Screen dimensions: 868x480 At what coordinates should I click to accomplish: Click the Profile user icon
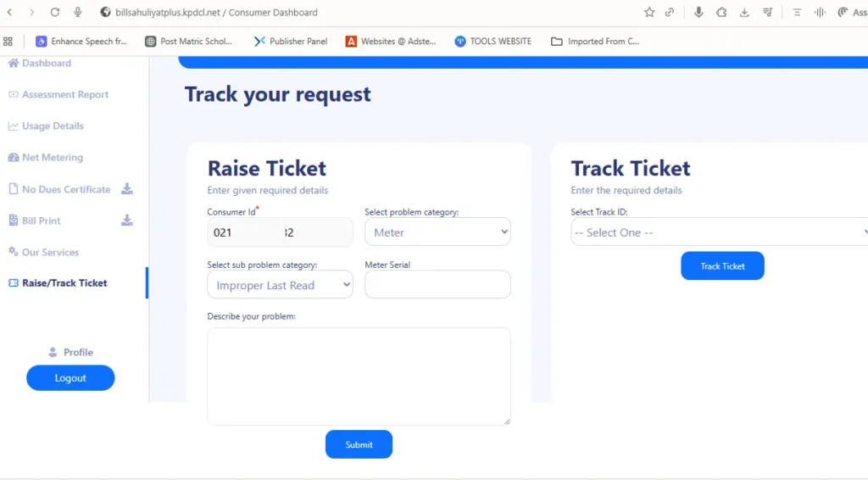(53, 352)
